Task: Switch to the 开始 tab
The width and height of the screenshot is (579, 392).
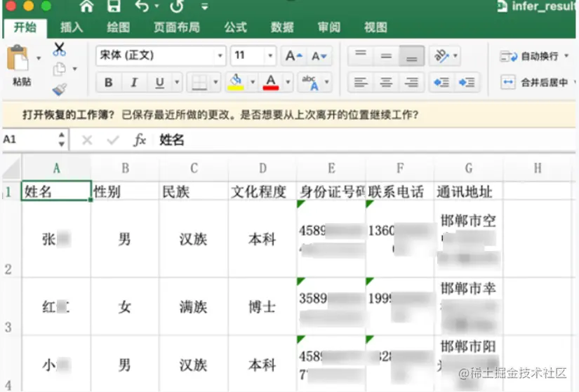Action: pyautogui.click(x=25, y=27)
